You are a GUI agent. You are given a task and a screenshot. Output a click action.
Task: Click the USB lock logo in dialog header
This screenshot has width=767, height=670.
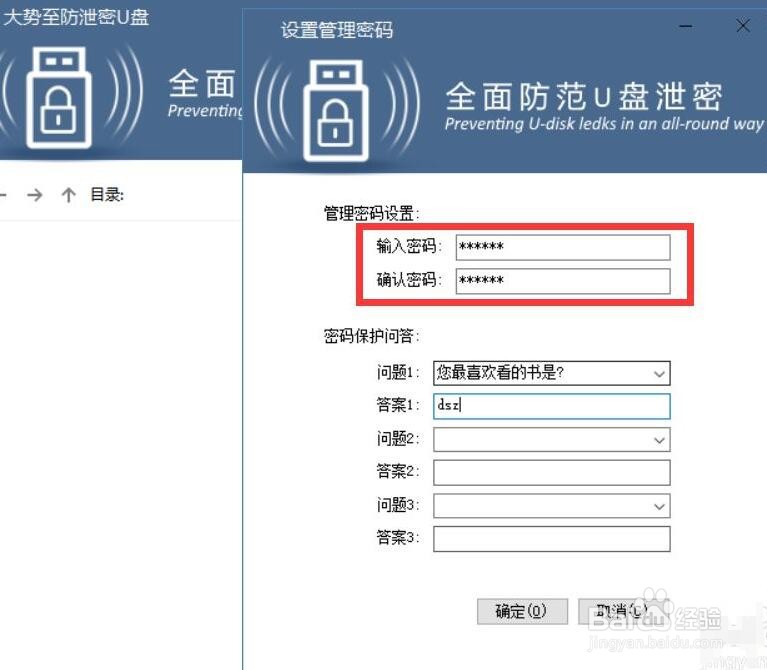click(x=336, y=111)
